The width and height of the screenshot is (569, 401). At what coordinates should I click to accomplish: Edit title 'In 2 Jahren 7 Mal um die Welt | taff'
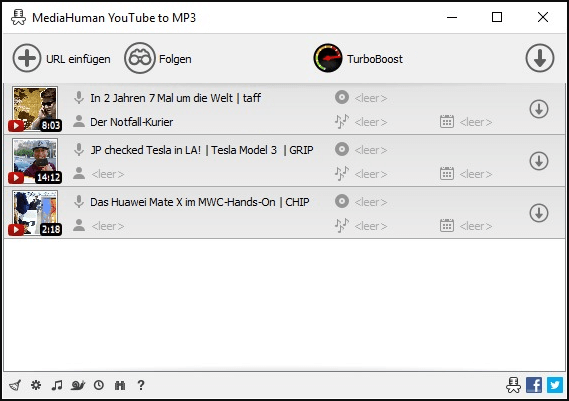coord(176,98)
